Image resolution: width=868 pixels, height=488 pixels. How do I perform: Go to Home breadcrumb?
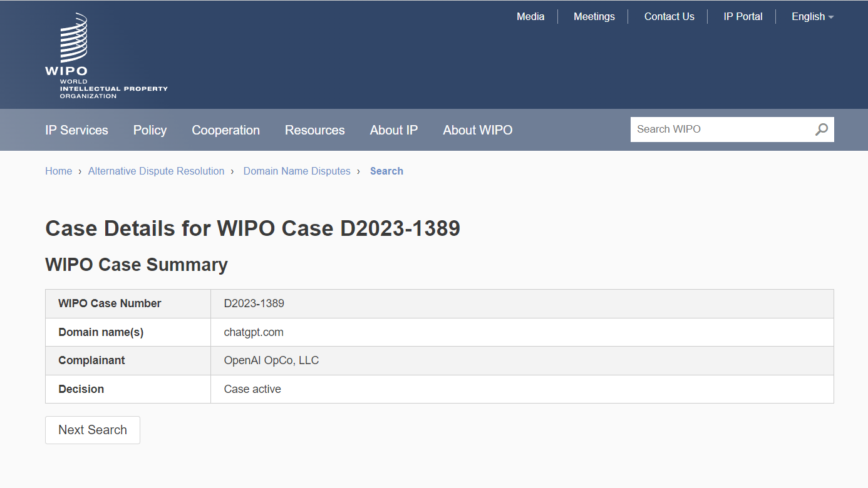(x=58, y=171)
